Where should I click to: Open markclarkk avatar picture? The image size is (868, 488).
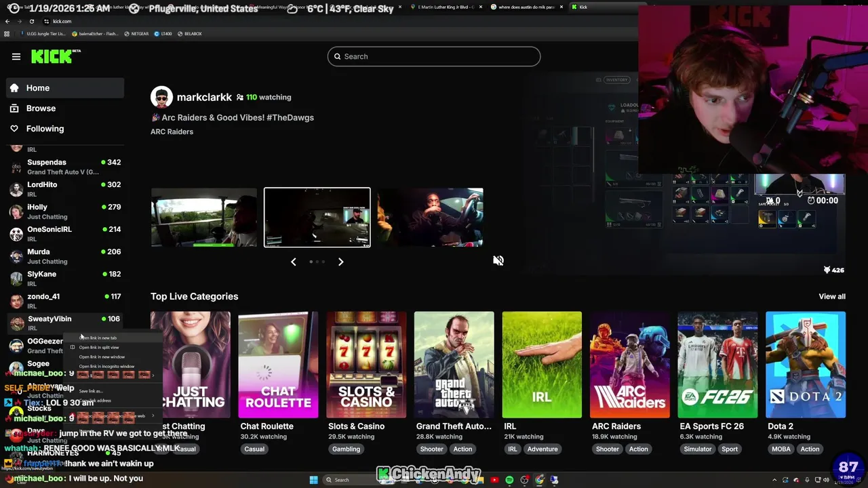tap(161, 98)
